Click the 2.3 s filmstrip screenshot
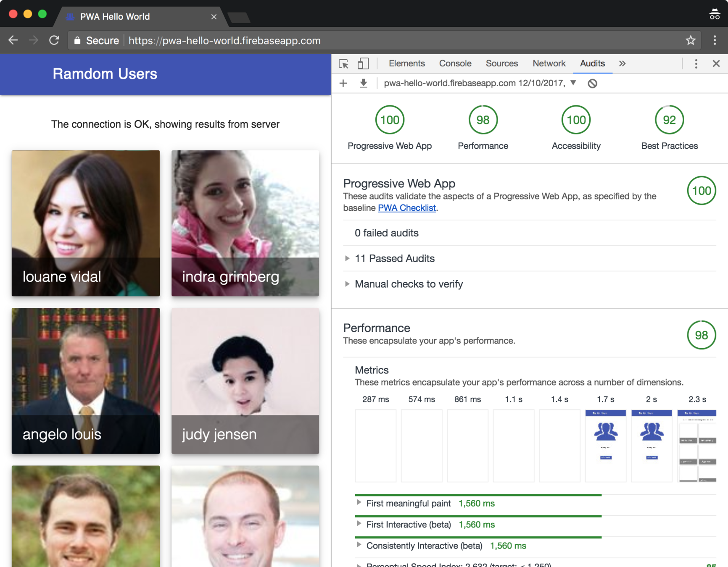The width and height of the screenshot is (728, 567). click(x=697, y=446)
